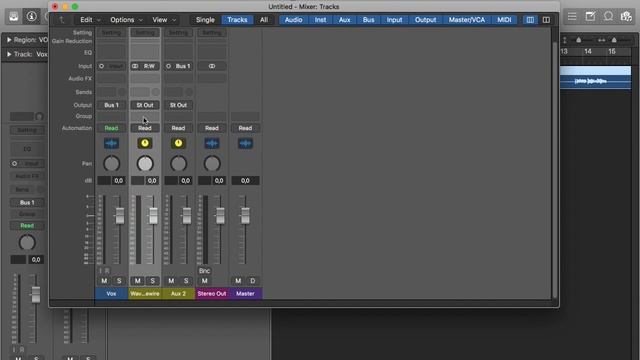Image resolution: width=640 pixels, height=360 pixels.
Task: Open Vox output Bus 1 dropdown
Action: 111,105
